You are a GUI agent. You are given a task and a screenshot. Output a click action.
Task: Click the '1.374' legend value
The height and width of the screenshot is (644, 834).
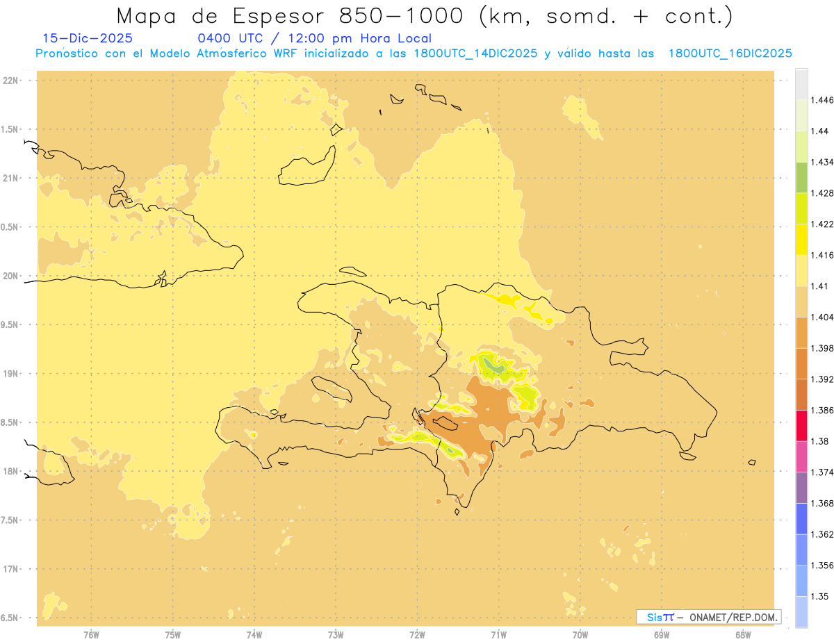pos(821,472)
